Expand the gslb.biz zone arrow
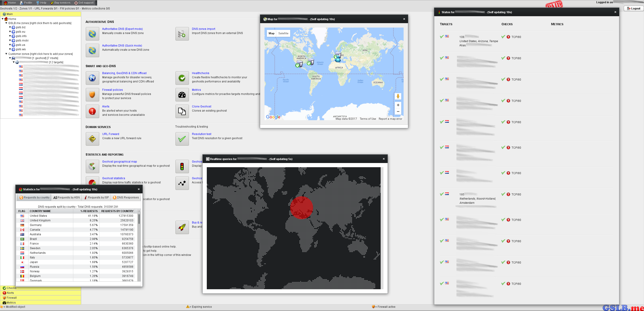The width and height of the screenshot is (644, 311). 10,27
